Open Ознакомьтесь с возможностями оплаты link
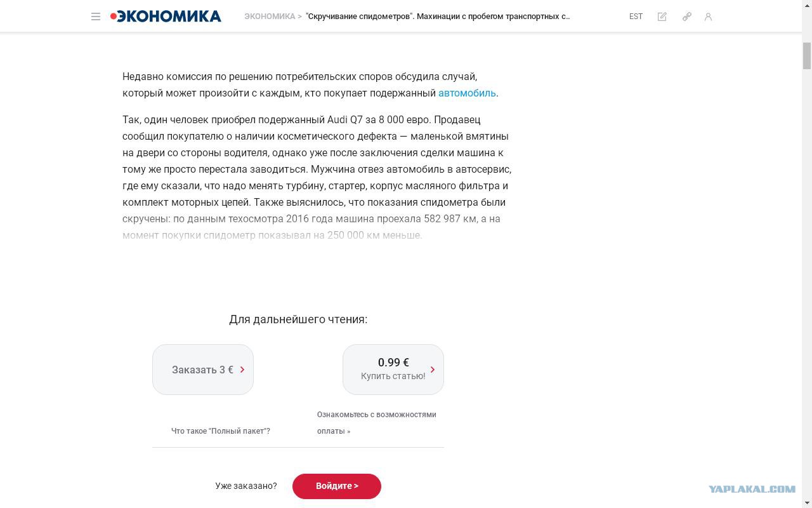812x508 pixels. pyautogui.click(x=377, y=423)
